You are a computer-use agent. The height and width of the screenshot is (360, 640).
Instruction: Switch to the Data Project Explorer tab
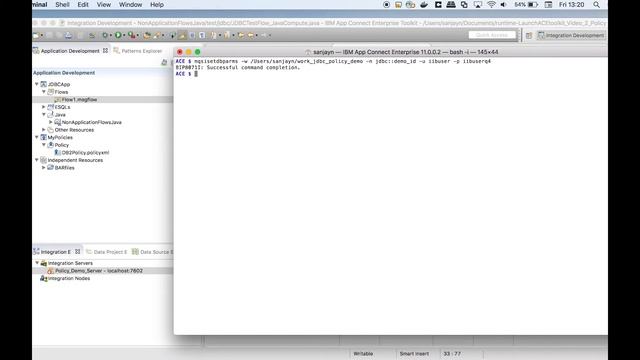[x=107, y=252]
